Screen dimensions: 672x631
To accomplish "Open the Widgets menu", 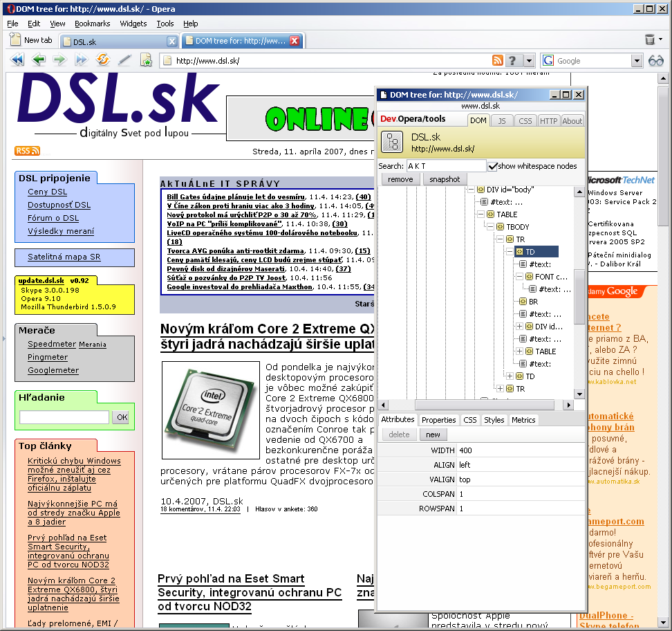I will tap(133, 24).
